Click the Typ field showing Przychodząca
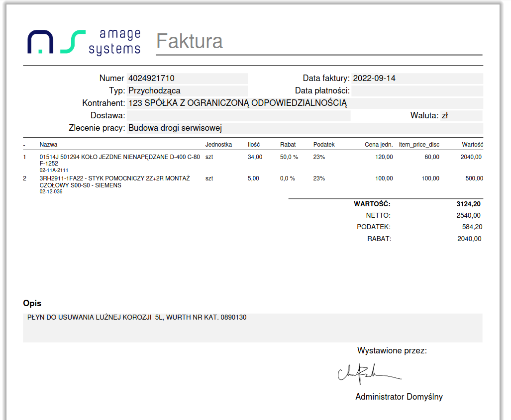The height and width of the screenshot is (420, 511). click(x=187, y=91)
